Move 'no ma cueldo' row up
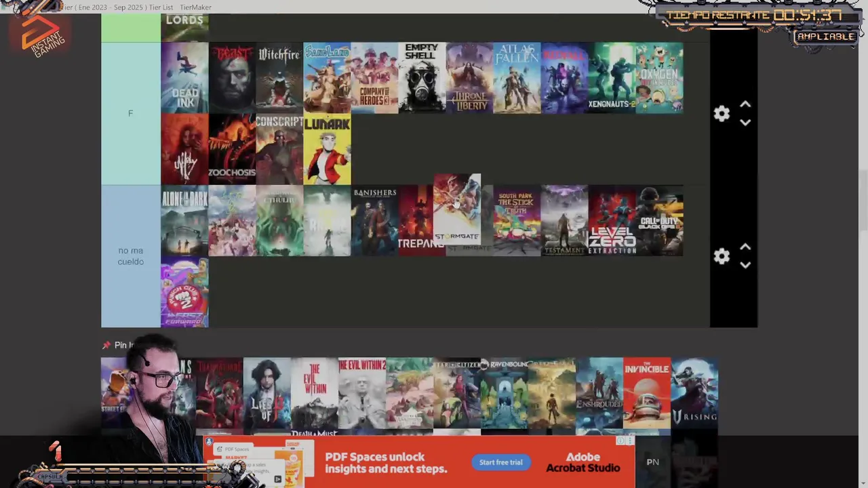Viewport: 868px width, 488px height. pyautogui.click(x=745, y=247)
